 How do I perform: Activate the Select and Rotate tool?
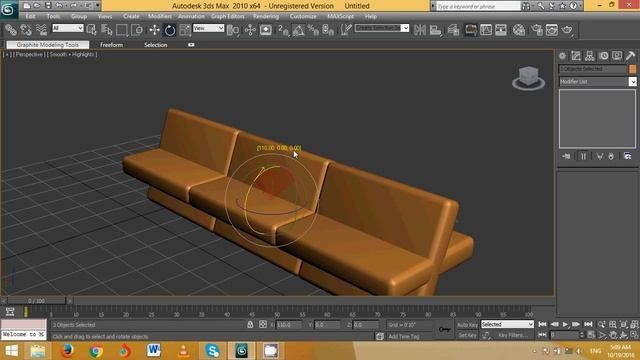point(170,30)
